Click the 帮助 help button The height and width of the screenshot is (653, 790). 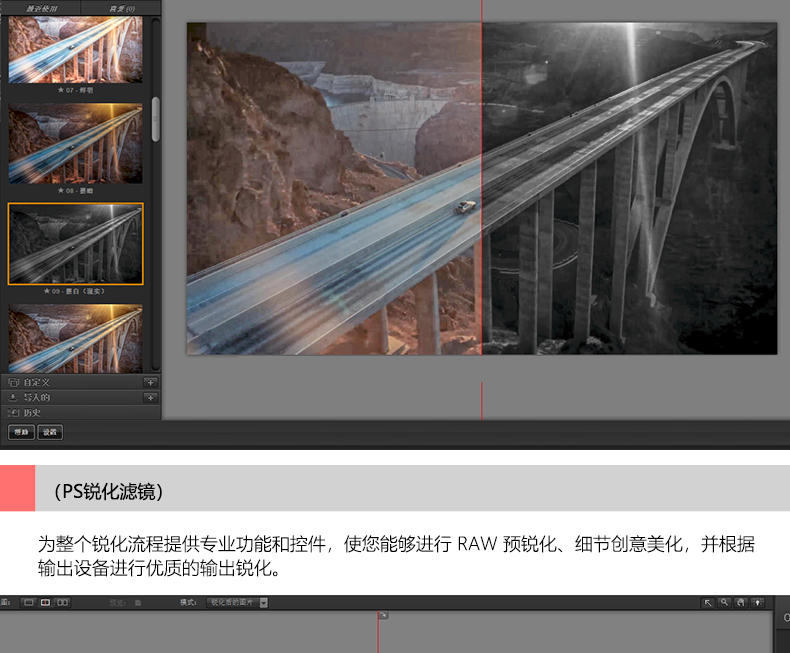click(x=21, y=432)
